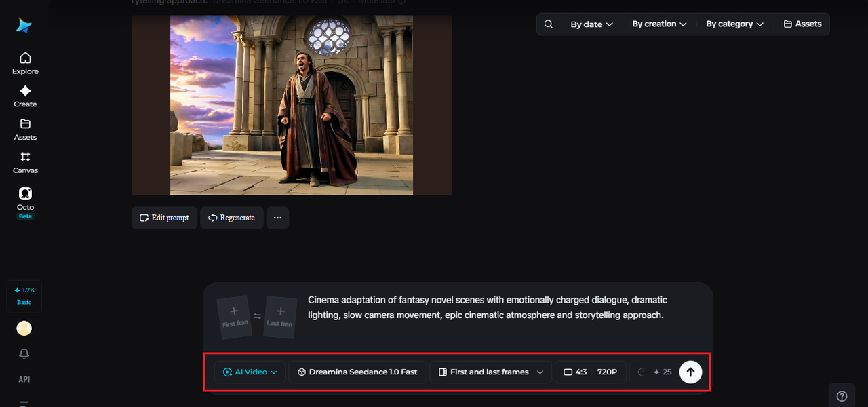
Task: Change the 4:3 720P aspect setting
Action: coord(590,372)
